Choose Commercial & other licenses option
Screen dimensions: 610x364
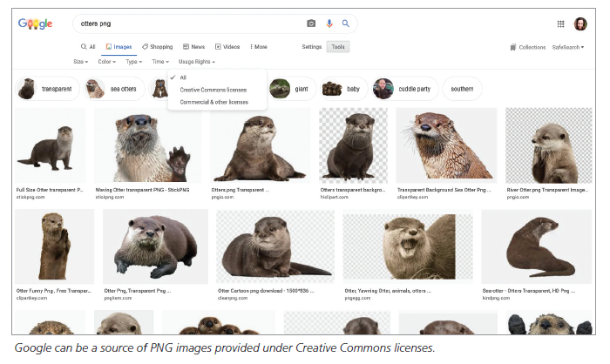213,102
